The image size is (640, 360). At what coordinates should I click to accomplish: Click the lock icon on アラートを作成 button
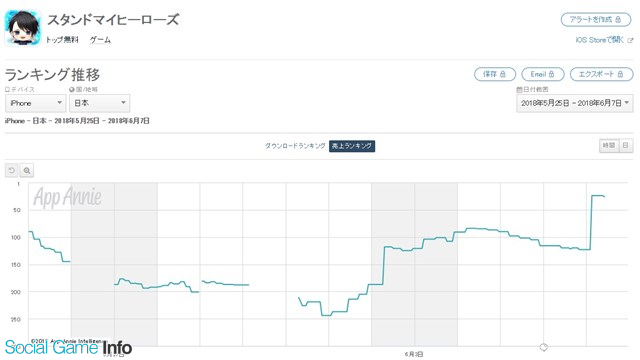coord(618,20)
